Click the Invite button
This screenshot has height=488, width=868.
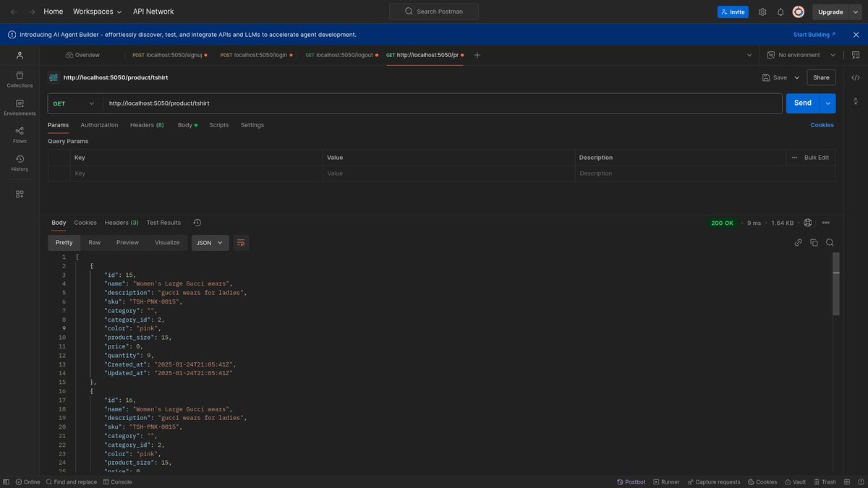733,12
